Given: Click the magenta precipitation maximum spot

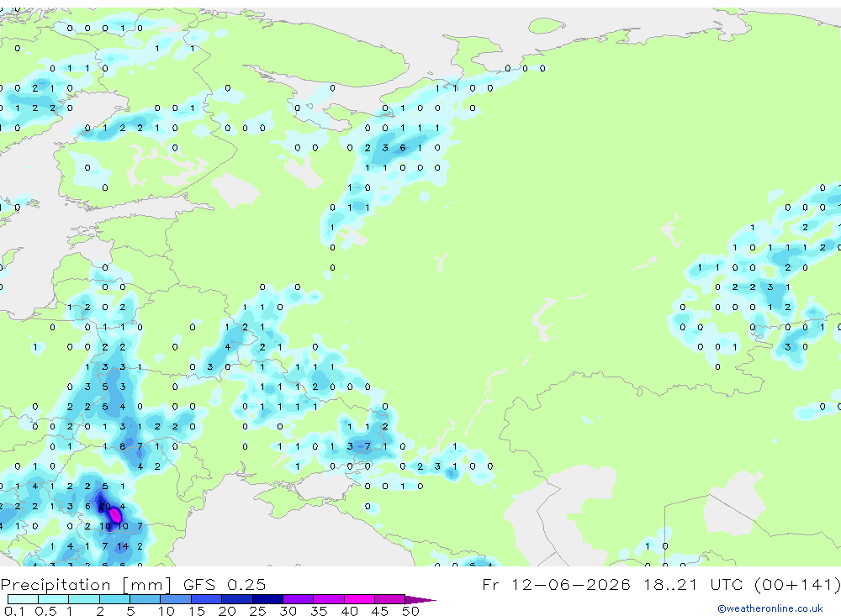Looking at the screenshot, I should 114,516.
